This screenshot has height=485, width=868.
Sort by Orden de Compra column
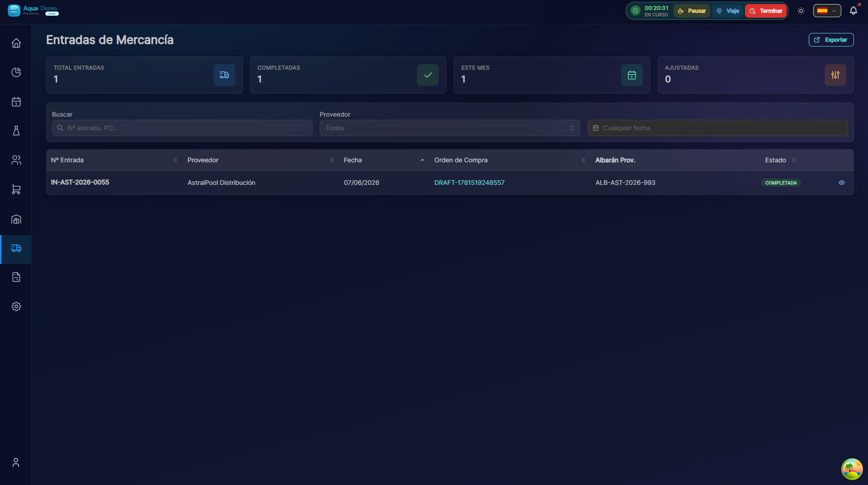510,160
